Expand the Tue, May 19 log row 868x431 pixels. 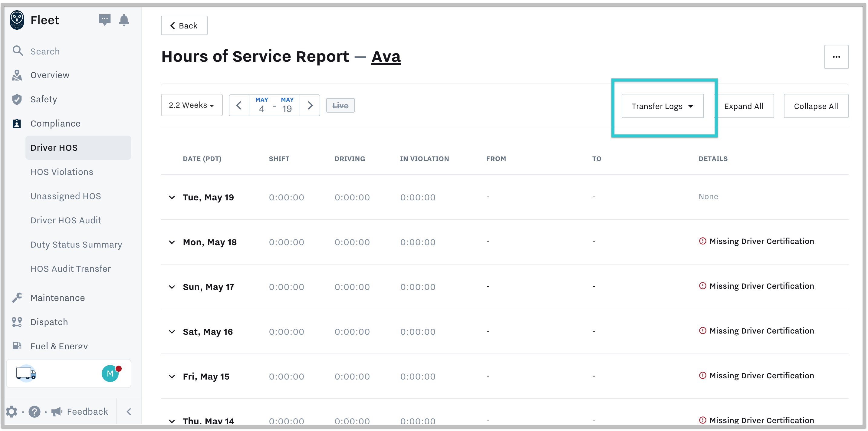point(172,197)
